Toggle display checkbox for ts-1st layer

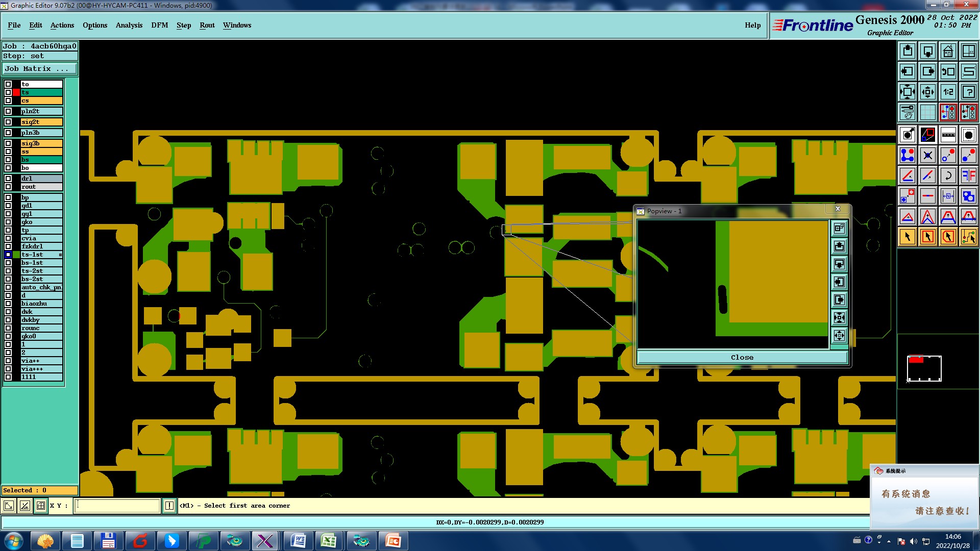pyautogui.click(x=8, y=255)
